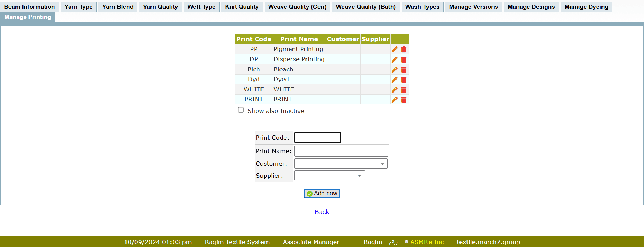Edit the PRINT row with pencil icon
Viewport: 644px width, 247px height.
click(x=394, y=100)
